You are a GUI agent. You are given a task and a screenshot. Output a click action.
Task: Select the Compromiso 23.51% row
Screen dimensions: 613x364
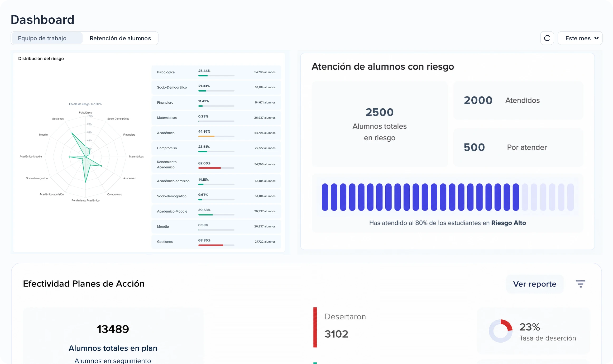click(216, 148)
